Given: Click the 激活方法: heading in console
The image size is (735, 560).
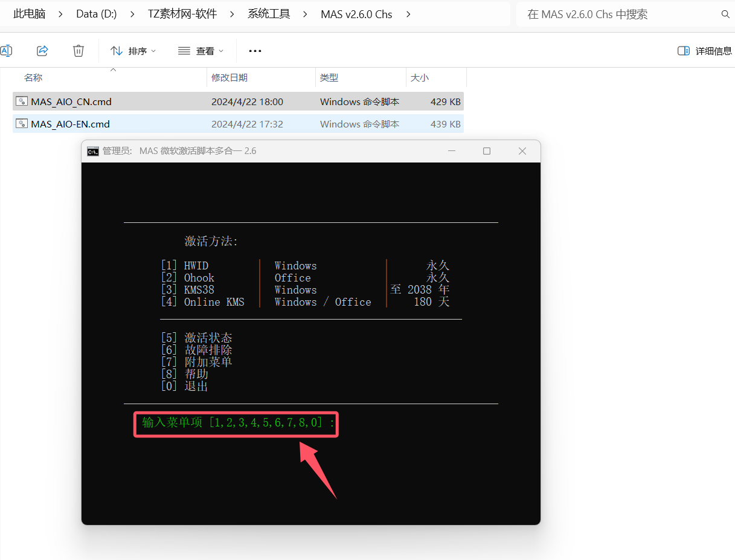Looking at the screenshot, I should pyautogui.click(x=211, y=242).
